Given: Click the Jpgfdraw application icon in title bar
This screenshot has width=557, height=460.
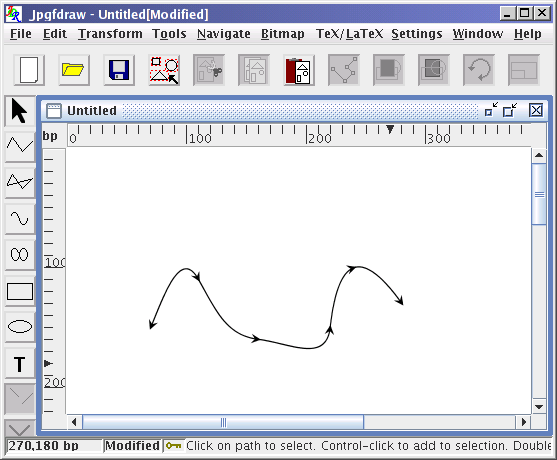Looking at the screenshot, I should tap(13, 14).
